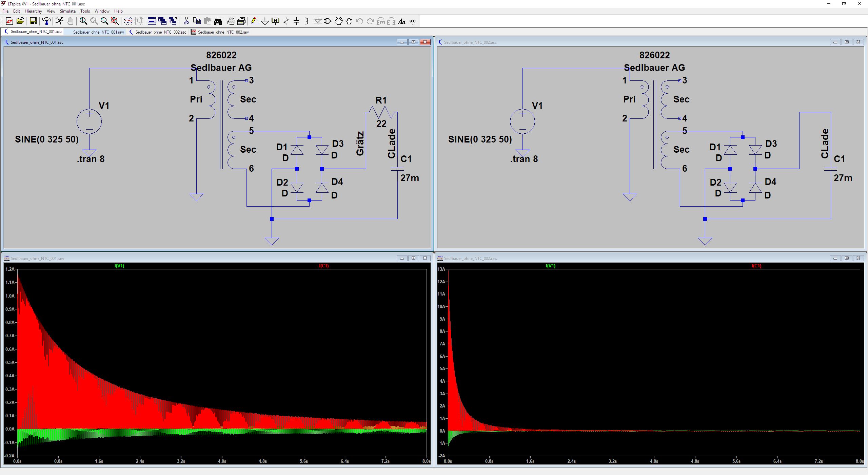Open the Control Panel hammer icon
868x475 pixels.
point(46,21)
